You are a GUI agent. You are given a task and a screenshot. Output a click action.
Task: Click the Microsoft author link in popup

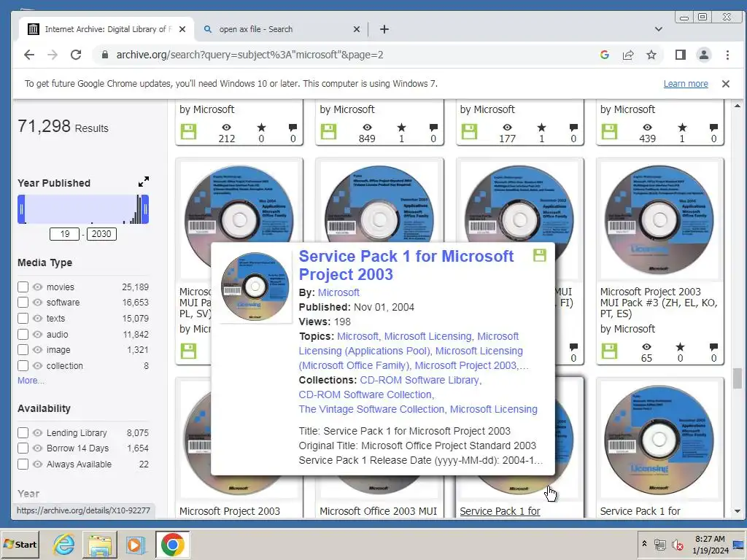(x=338, y=292)
